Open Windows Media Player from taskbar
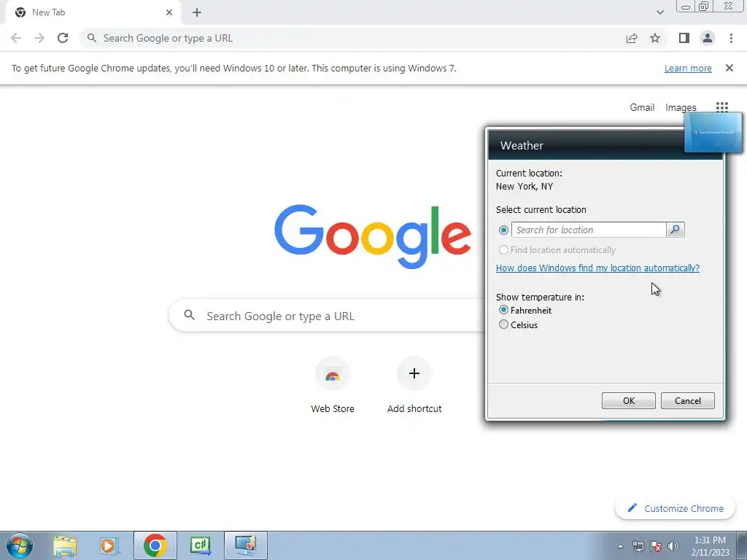 (x=108, y=545)
